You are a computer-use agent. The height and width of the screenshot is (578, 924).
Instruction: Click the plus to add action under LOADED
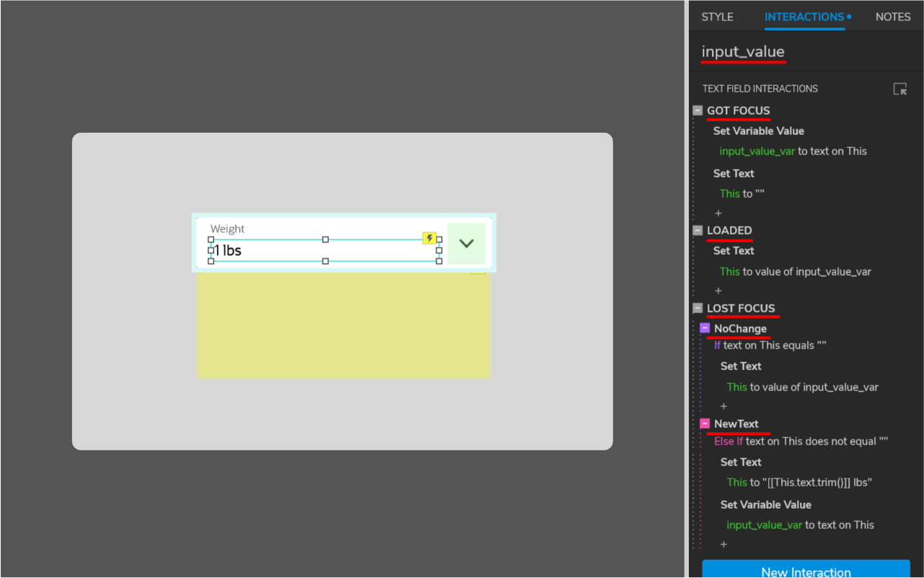coord(718,290)
